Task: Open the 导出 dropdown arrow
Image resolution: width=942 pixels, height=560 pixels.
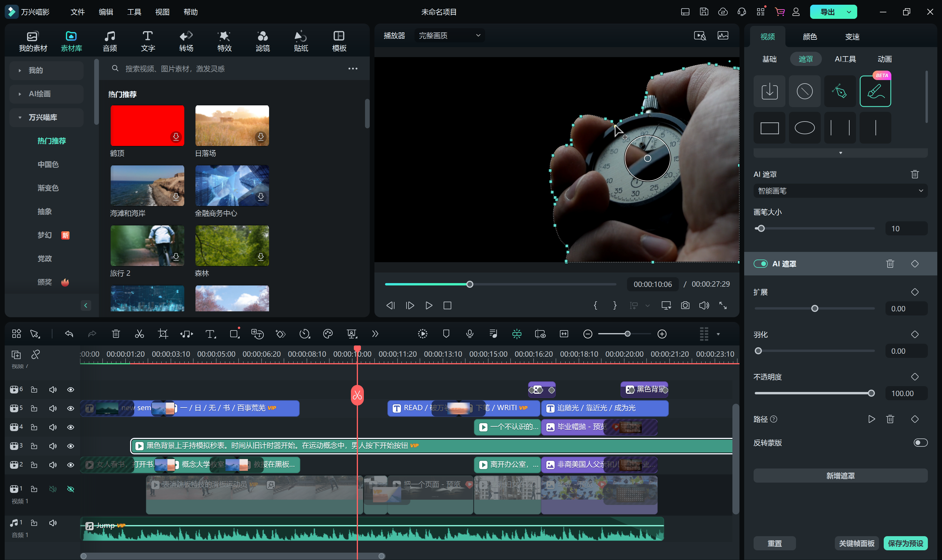Action: pos(848,12)
